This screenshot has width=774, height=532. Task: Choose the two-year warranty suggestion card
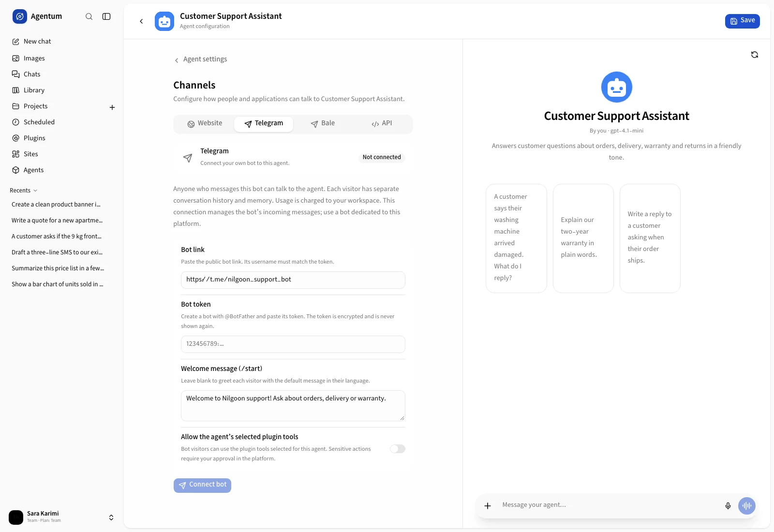tap(583, 238)
